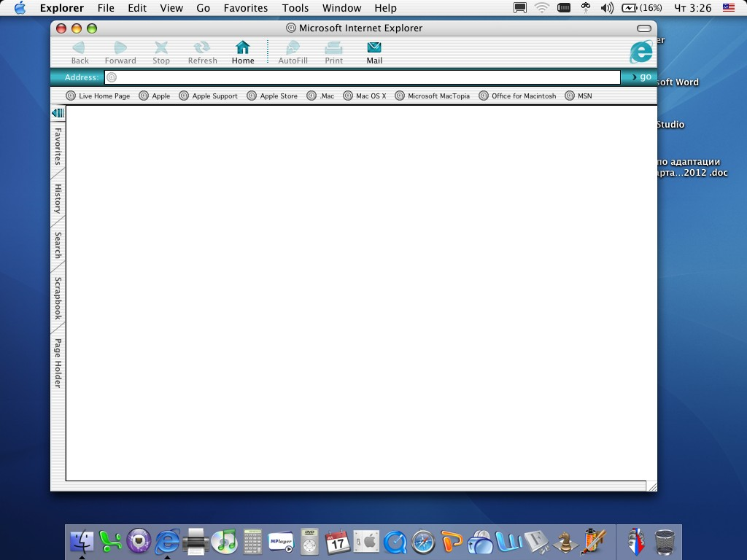
Task: Open the Apple favorite link
Action: (x=155, y=96)
